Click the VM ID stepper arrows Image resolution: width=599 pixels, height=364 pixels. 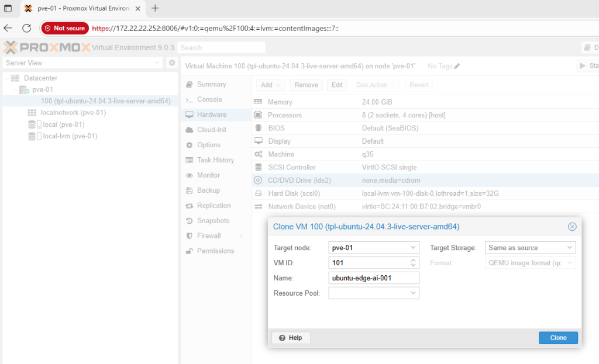[x=414, y=263]
